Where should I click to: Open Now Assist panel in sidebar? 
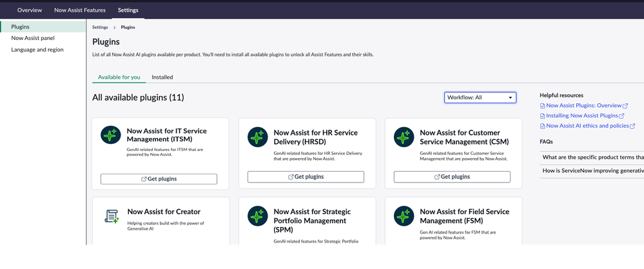(33, 38)
